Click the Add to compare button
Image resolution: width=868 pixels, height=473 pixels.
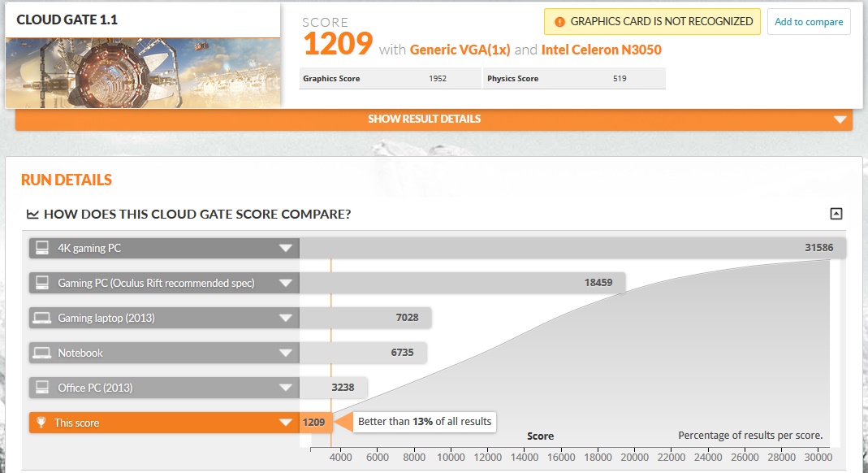809,22
